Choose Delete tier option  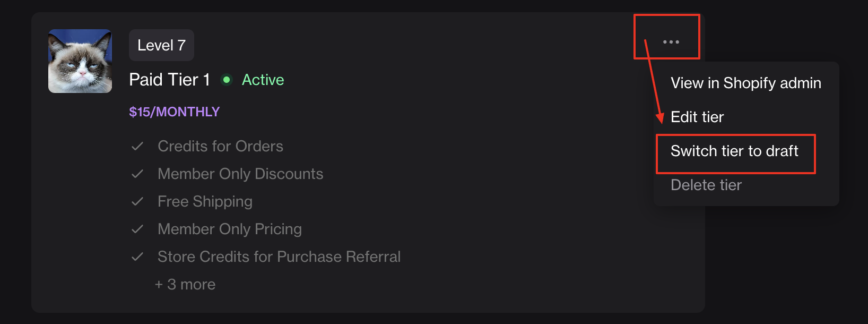(706, 185)
